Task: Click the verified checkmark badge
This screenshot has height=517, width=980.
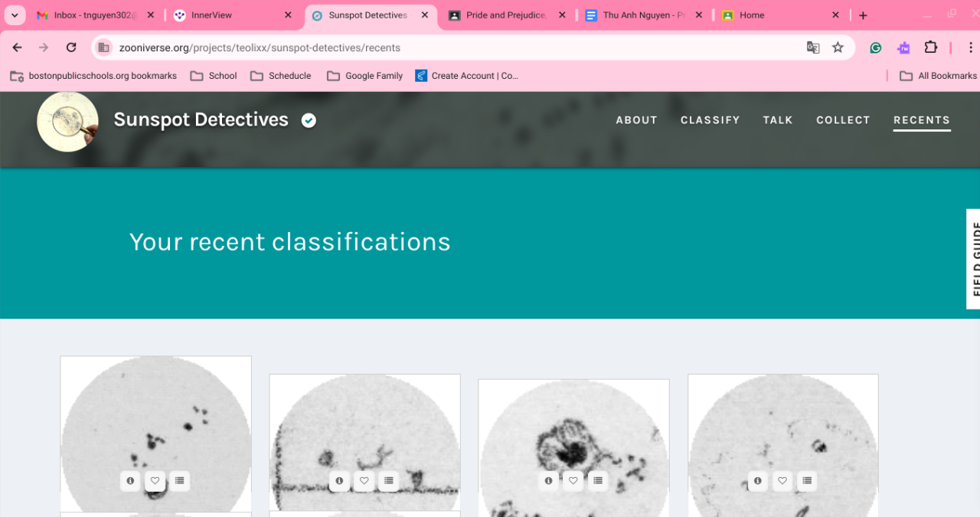Action: tap(309, 120)
